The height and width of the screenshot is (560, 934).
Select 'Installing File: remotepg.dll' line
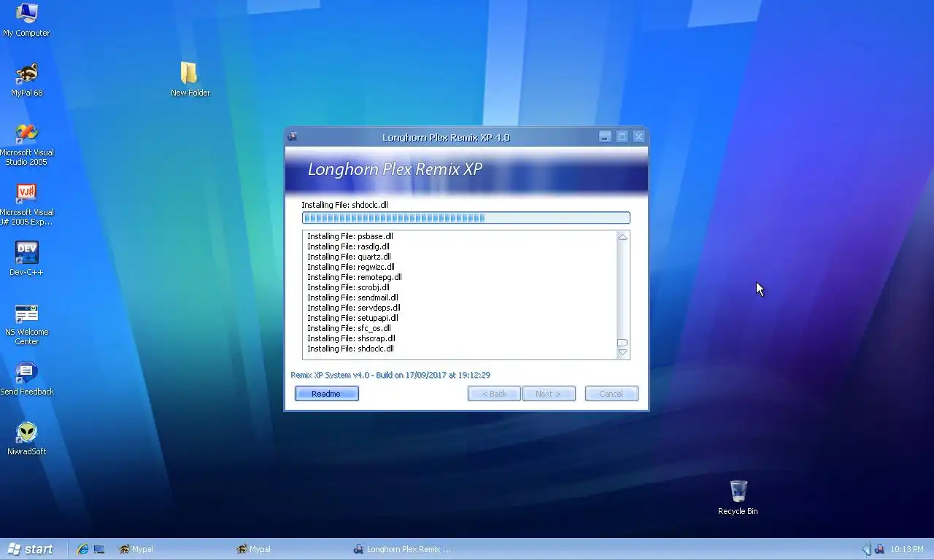pos(355,277)
